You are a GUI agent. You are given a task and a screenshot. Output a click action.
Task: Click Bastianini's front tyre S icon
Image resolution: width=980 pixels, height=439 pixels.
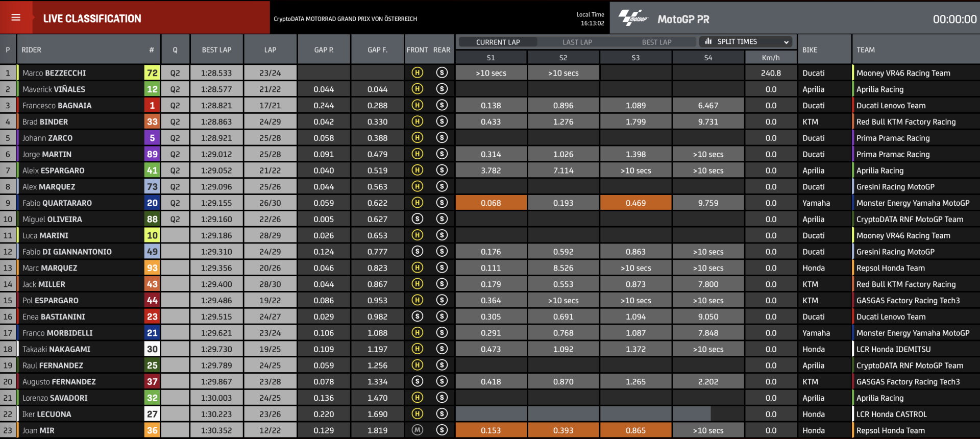[x=417, y=316]
